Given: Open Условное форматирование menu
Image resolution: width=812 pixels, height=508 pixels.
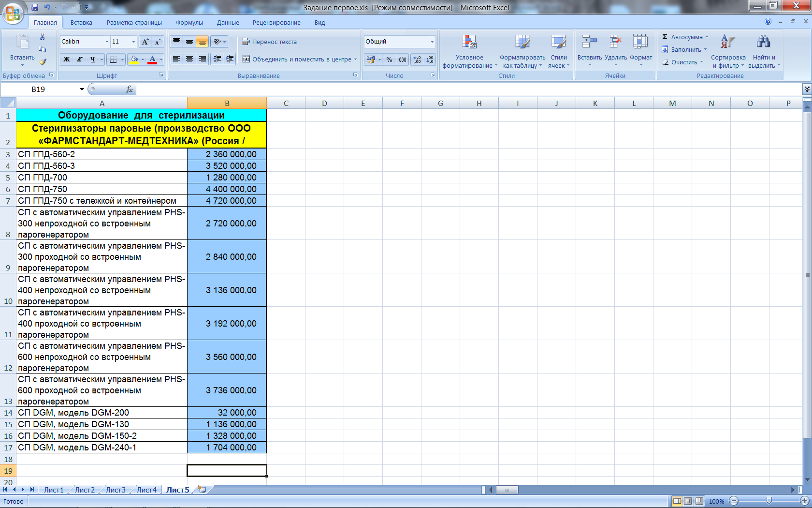Looking at the screenshot, I should tap(469, 51).
